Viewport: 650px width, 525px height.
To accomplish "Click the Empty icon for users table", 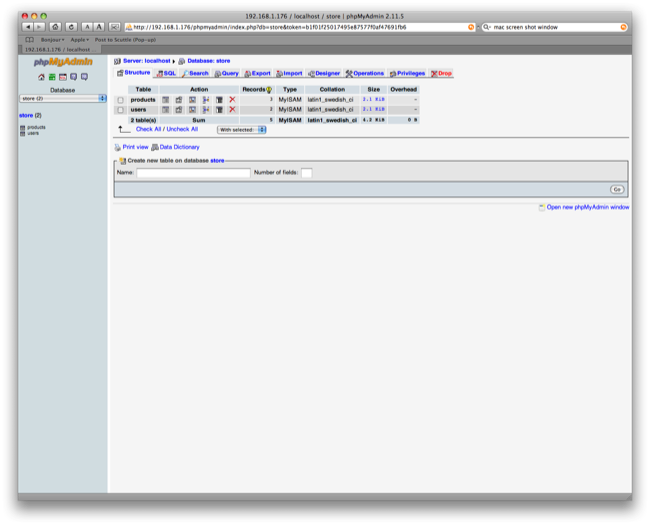I will 219,110.
